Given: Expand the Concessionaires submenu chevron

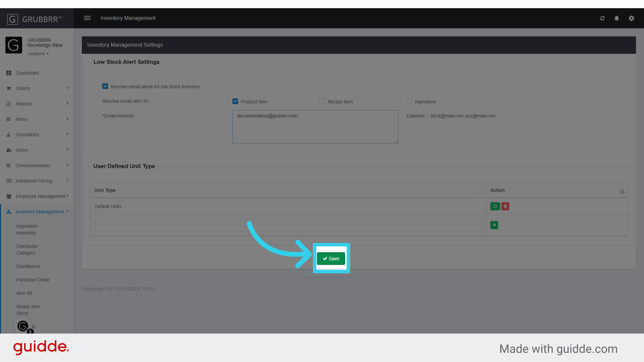Looking at the screenshot, I should coord(67,165).
